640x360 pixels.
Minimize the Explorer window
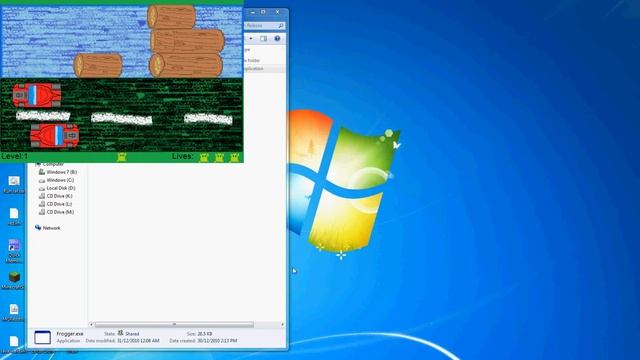click(x=253, y=12)
